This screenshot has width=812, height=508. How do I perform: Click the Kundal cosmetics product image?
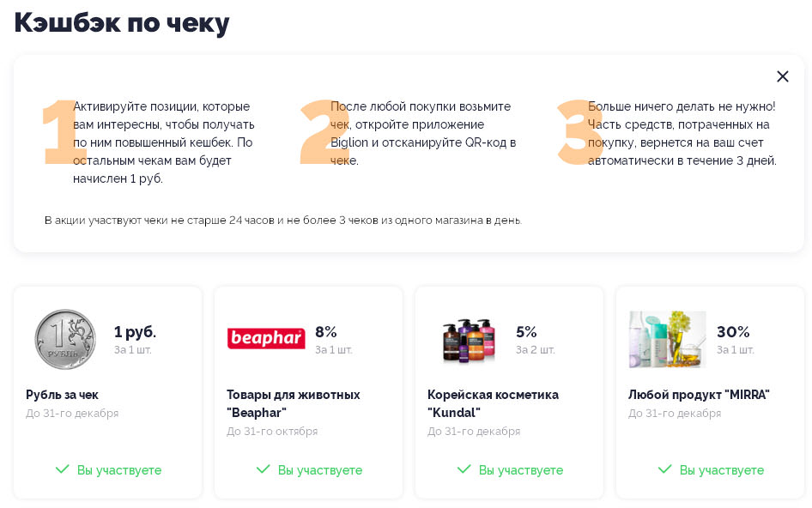(469, 340)
